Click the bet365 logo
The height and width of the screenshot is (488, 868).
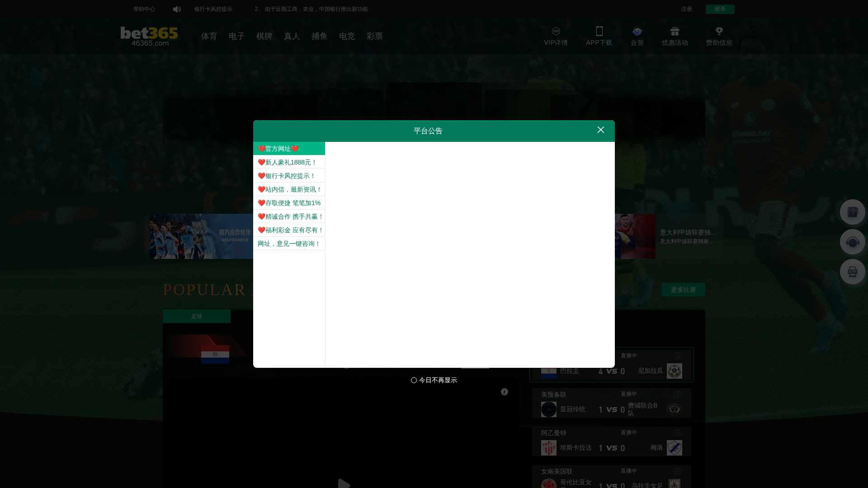149,36
